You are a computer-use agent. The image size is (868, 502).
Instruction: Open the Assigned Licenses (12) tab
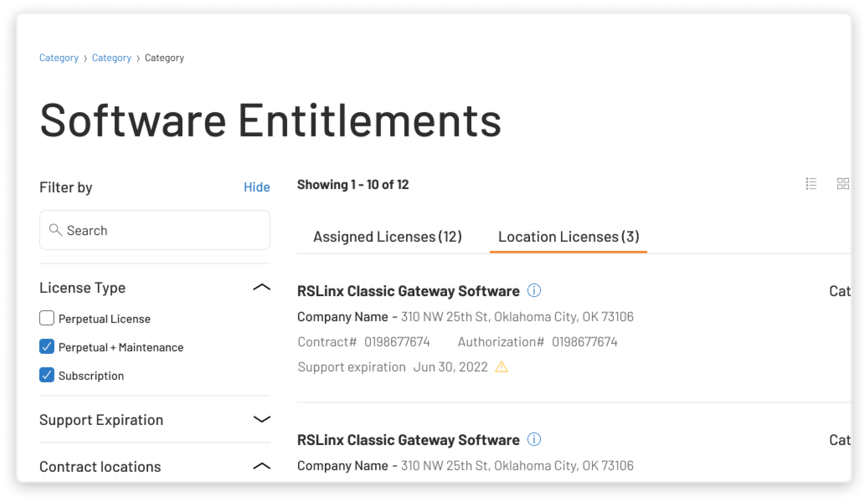coord(387,237)
